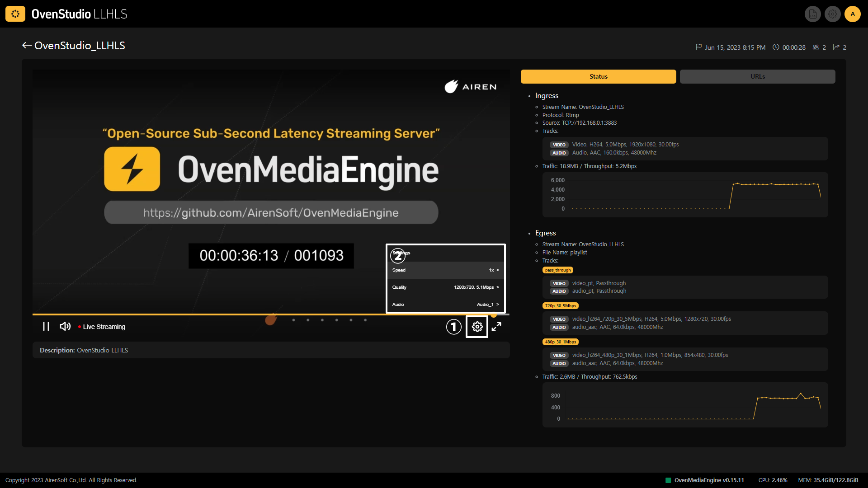Expand the Audio setting option
Viewport: 868px width, 488px height.
446,304
